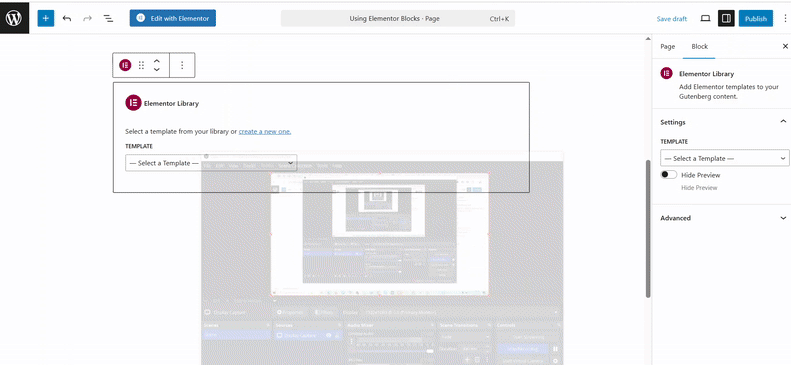Open the document overview list icon
This screenshot has height=365, width=791.
coord(108,19)
